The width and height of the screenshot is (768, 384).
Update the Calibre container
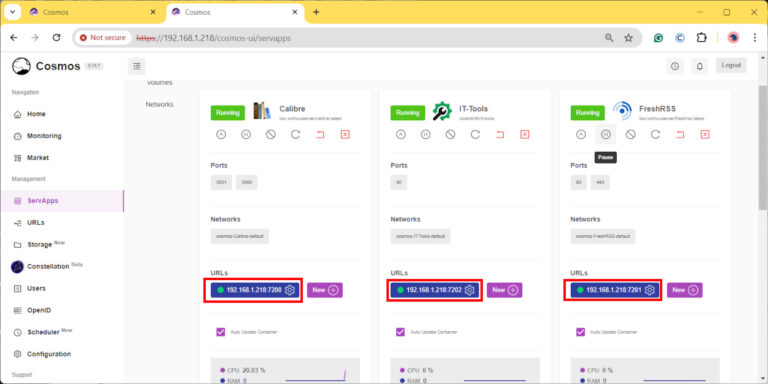pos(221,134)
